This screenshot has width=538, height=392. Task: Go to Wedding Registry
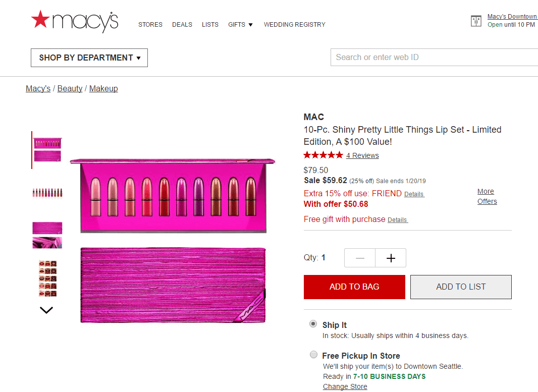point(294,25)
